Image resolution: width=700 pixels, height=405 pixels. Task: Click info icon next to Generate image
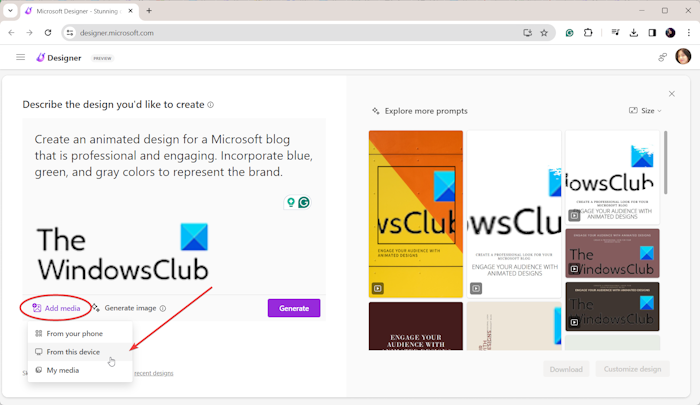(163, 308)
